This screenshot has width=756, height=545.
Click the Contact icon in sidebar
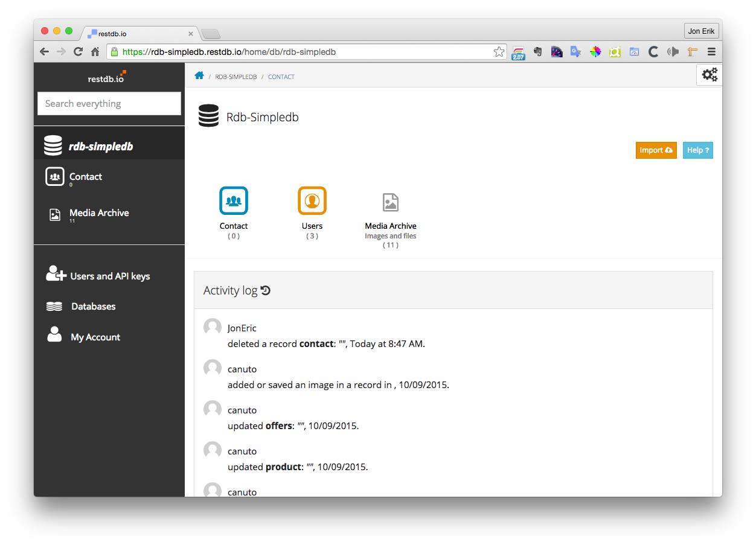[55, 177]
